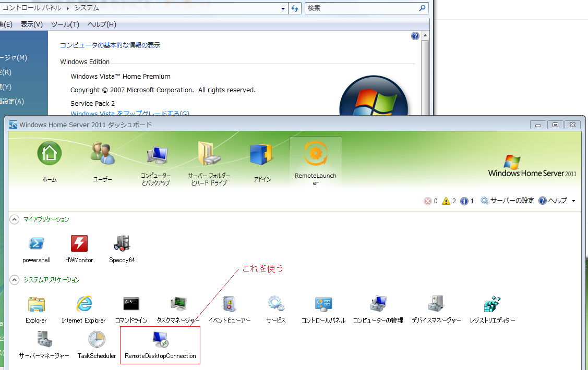The image size is (588, 370).
Task: Expand the address bar history dropdown
Action: point(283,9)
